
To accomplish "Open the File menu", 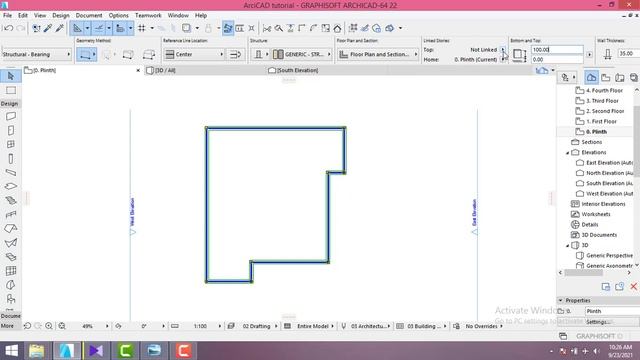I will (x=7, y=16).
